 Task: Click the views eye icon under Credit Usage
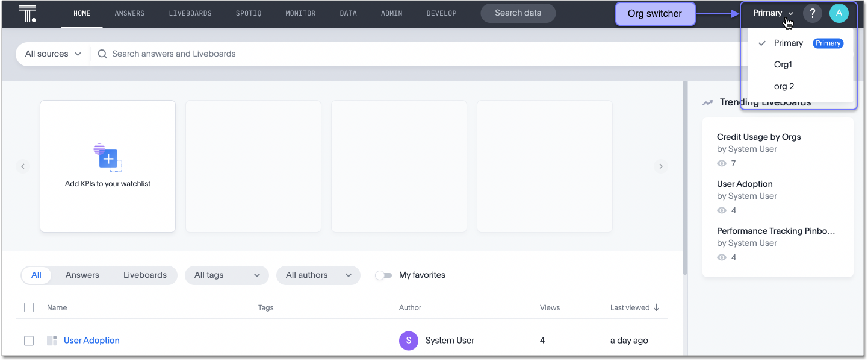click(721, 163)
